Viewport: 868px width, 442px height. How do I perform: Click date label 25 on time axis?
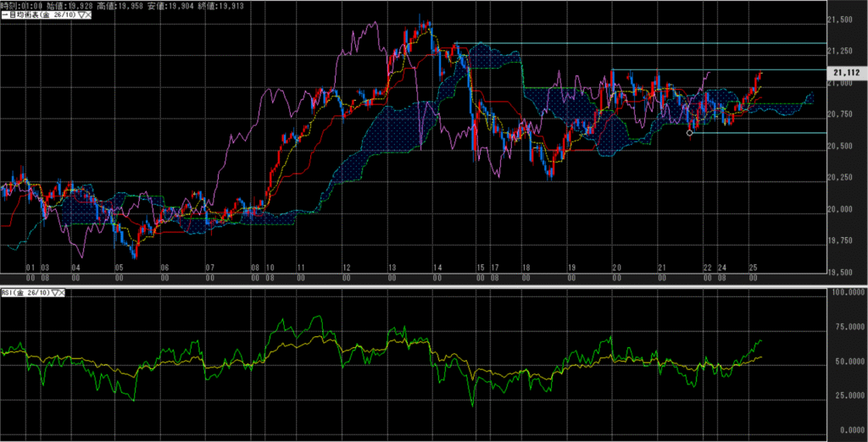(x=753, y=267)
